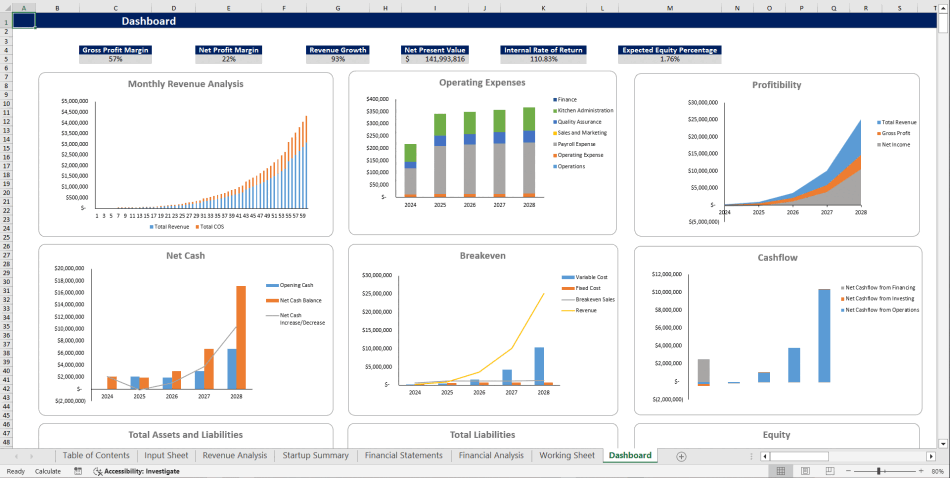Click Accessibility: Investigate in status bar
Image resolution: width=950 pixels, height=478 pixels.
click(136, 471)
